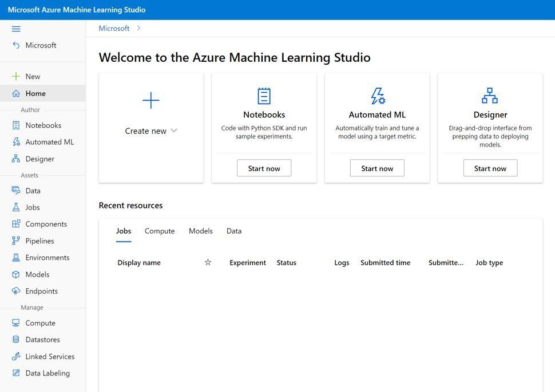Switch to the Compute tab in Recent resources

(159, 231)
